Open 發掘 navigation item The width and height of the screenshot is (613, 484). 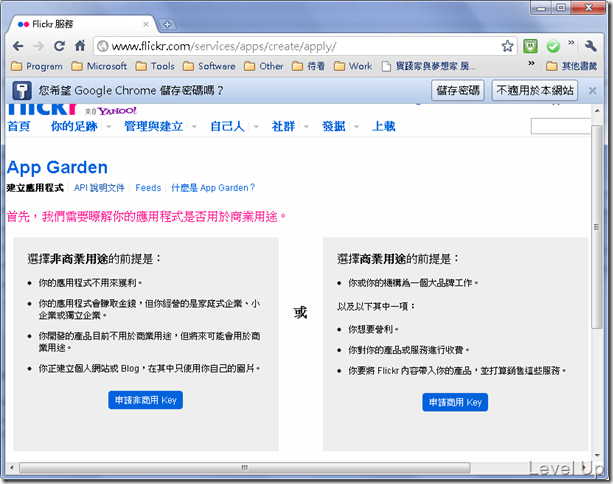pos(333,126)
